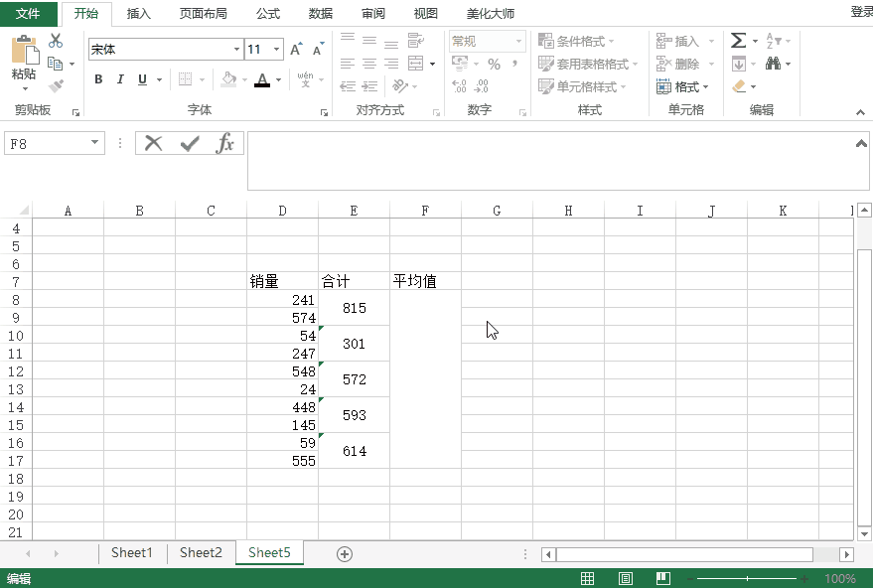
Task: Click the wén phonetic guide icon
Action: coord(305,79)
